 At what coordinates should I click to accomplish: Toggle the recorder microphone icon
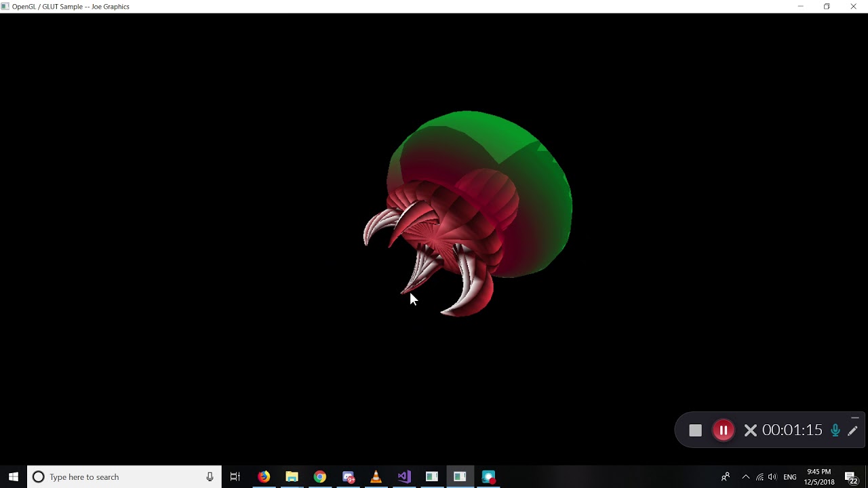(835, 430)
